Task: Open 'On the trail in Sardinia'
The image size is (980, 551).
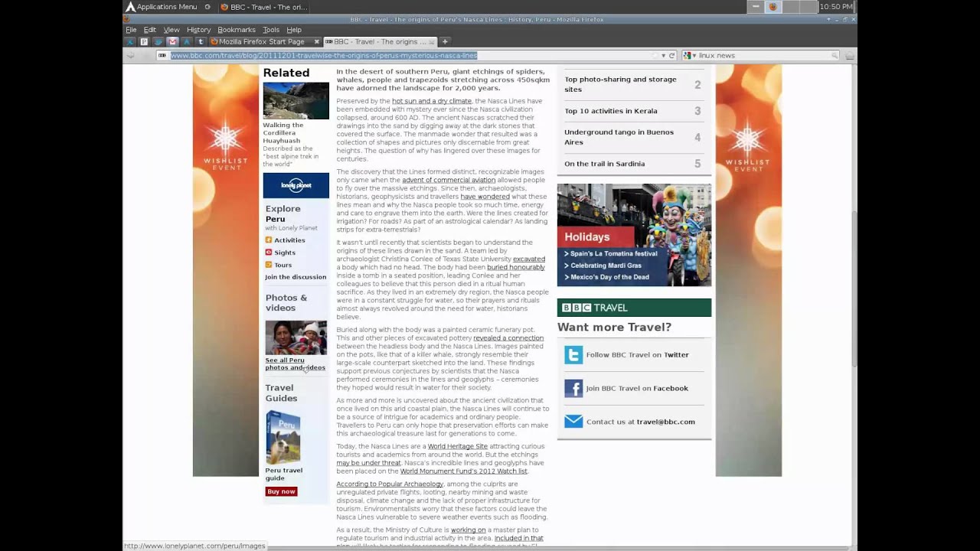Action: [x=605, y=164]
